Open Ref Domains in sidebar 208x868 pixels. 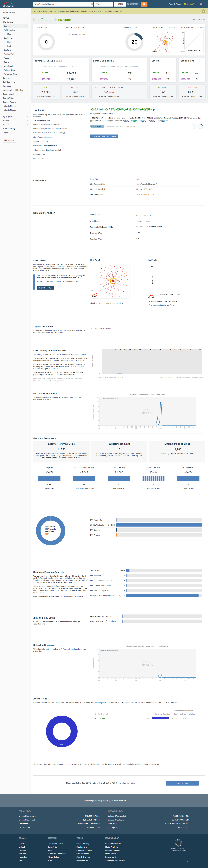coord(9,30)
